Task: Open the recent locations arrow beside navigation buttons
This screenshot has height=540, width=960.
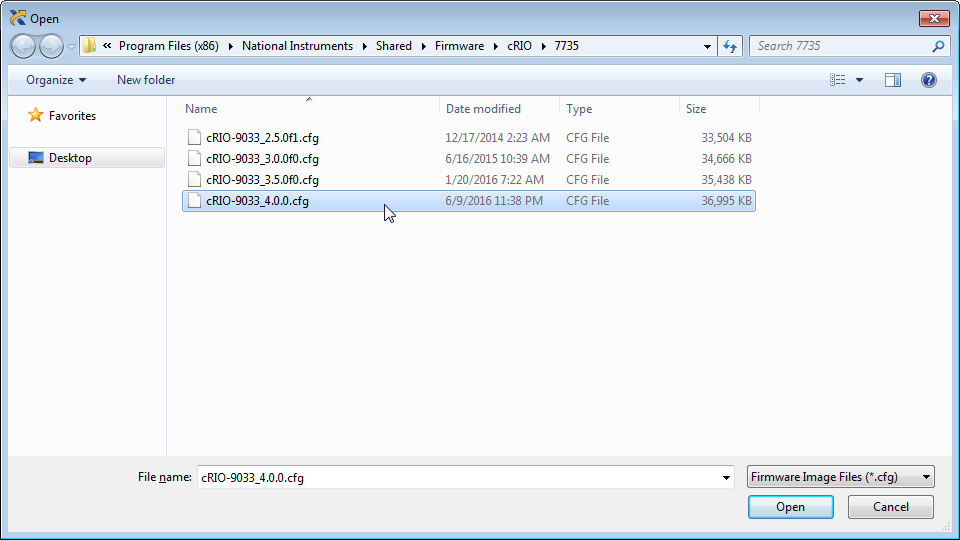Action: pos(71,47)
